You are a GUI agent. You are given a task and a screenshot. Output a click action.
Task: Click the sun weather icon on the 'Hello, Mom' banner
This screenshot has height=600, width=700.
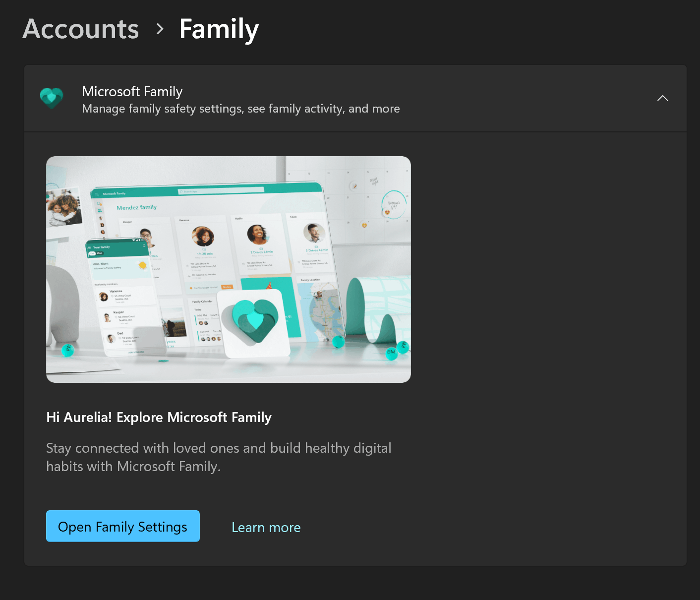pyautogui.click(x=142, y=265)
